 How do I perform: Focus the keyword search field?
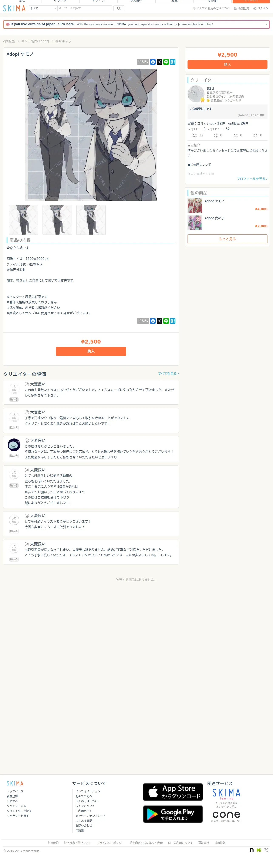85,9
